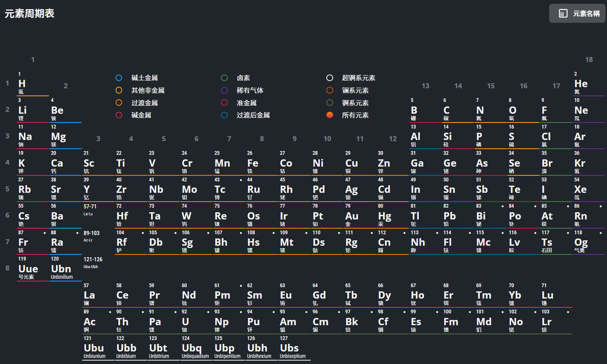Viewport: 607px width, 364px height.
Task: Click the Ubn Unbinilium element tile
Action: 65,269
